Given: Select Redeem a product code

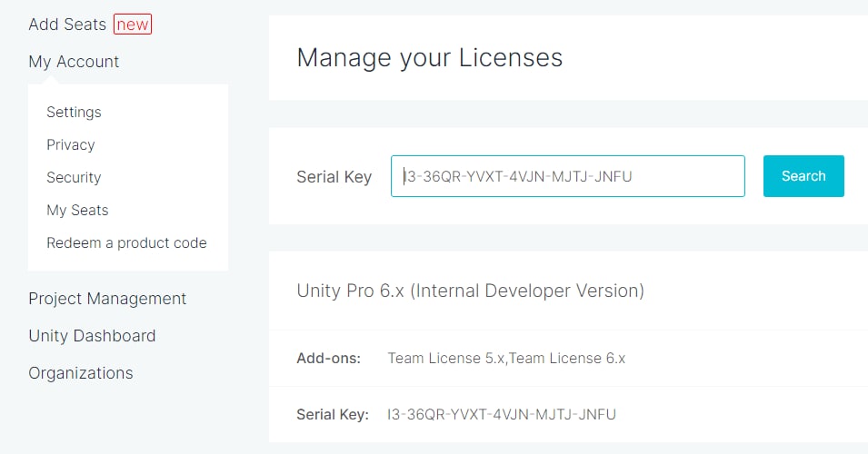Looking at the screenshot, I should pyautogui.click(x=126, y=242).
